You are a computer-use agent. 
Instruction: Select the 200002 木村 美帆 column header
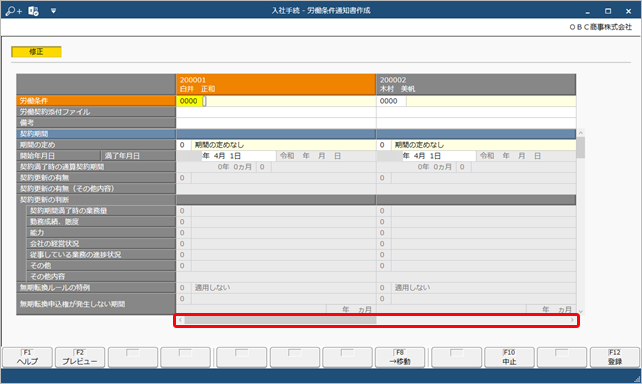pos(476,84)
